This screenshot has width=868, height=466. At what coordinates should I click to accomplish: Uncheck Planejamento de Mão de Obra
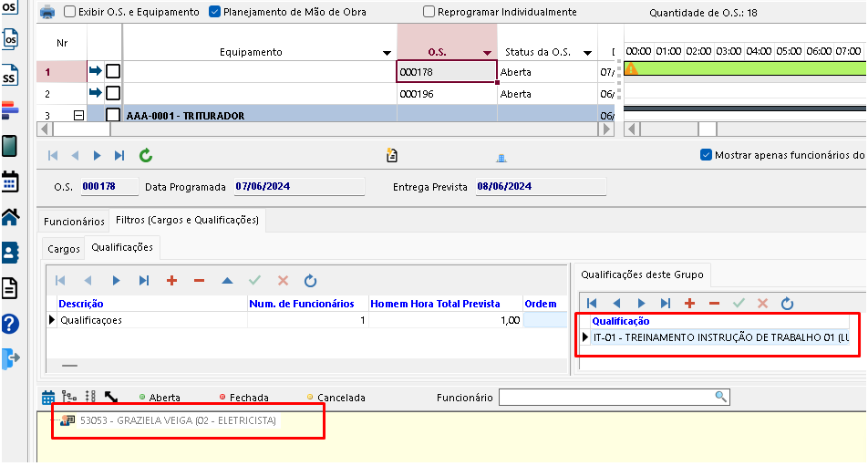(x=215, y=12)
